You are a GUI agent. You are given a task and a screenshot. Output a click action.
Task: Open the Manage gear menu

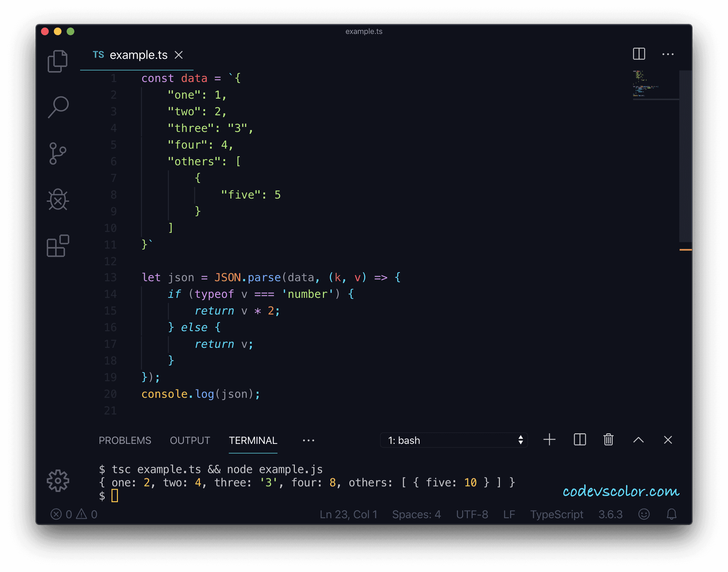[x=58, y=481]
